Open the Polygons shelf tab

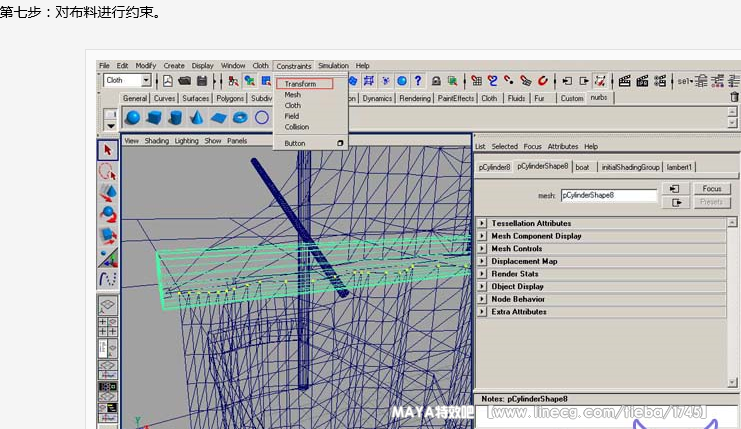[x=229, y=99]
